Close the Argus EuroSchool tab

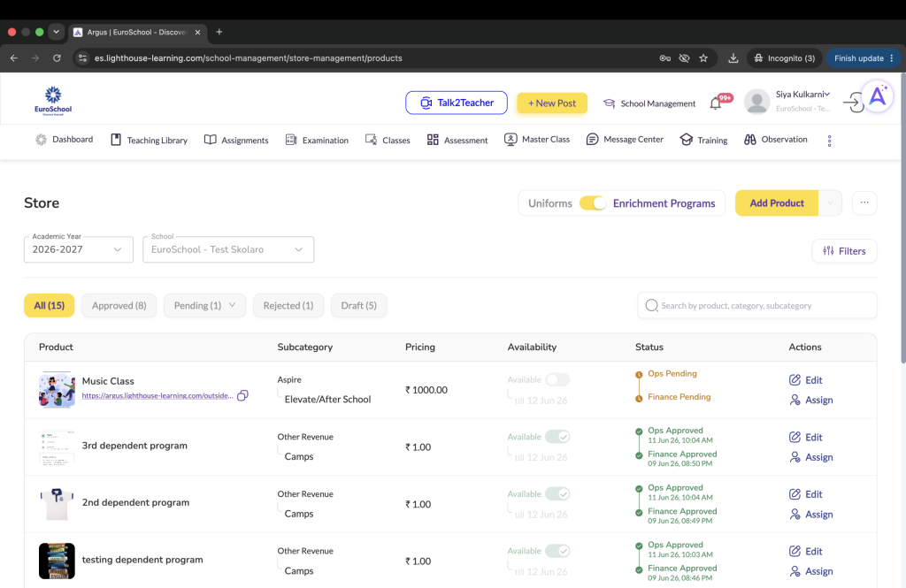[x=197, y=33]
